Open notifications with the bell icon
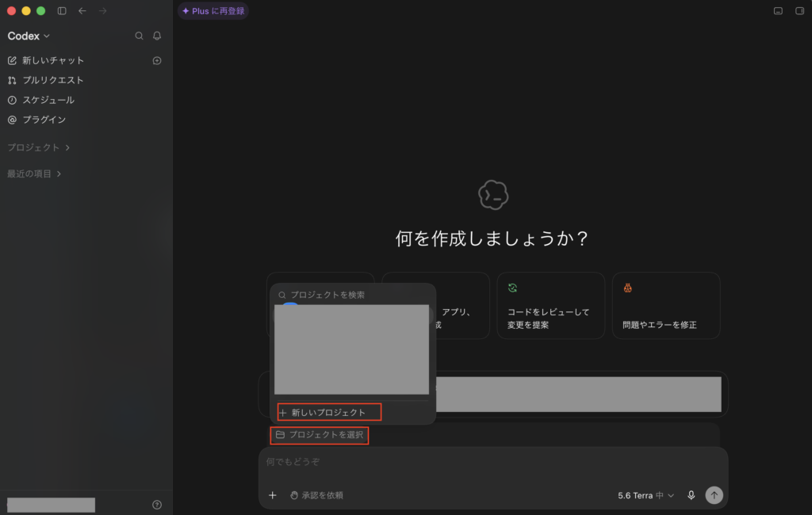Viewport: 812px width, 515px height. tap(157, 36)
